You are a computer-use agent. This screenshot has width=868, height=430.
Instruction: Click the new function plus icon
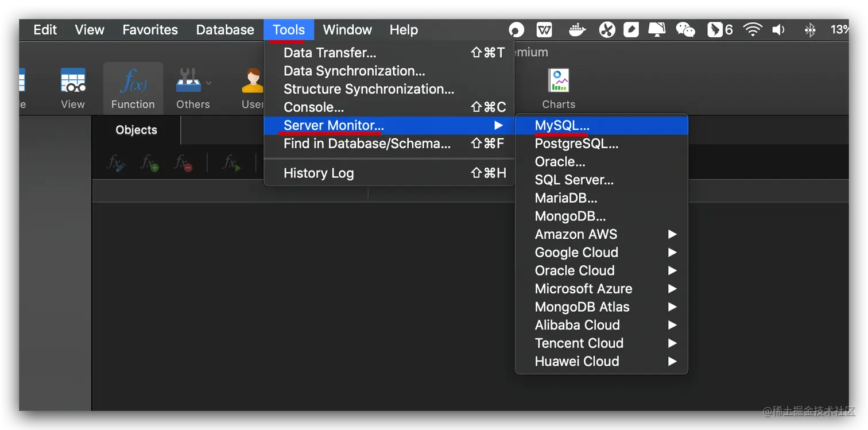150,163
